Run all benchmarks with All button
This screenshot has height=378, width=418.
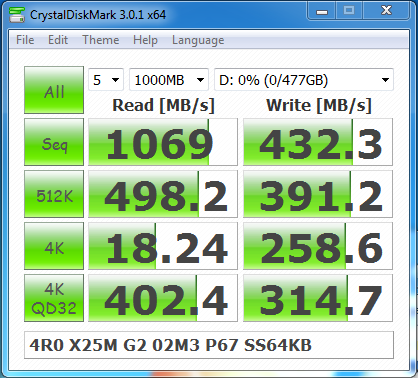[54, 90]
